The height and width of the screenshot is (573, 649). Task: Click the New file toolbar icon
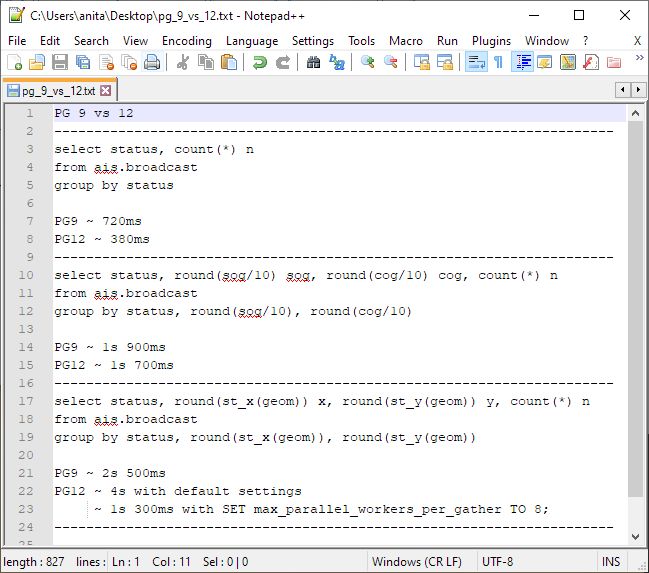(14, 62)
